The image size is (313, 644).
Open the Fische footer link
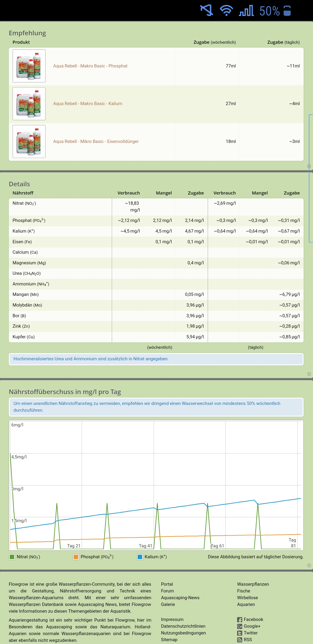click(244, 591)
